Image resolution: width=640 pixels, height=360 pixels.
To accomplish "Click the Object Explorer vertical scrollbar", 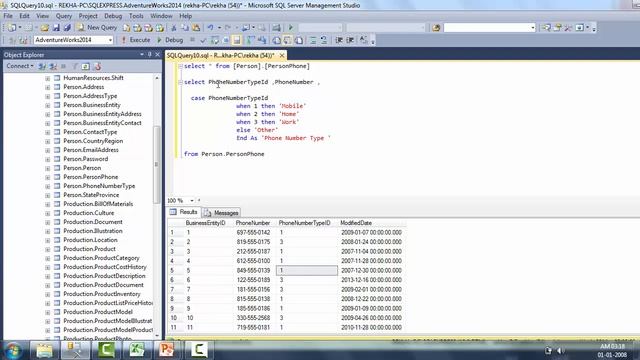I will point(157,163).
